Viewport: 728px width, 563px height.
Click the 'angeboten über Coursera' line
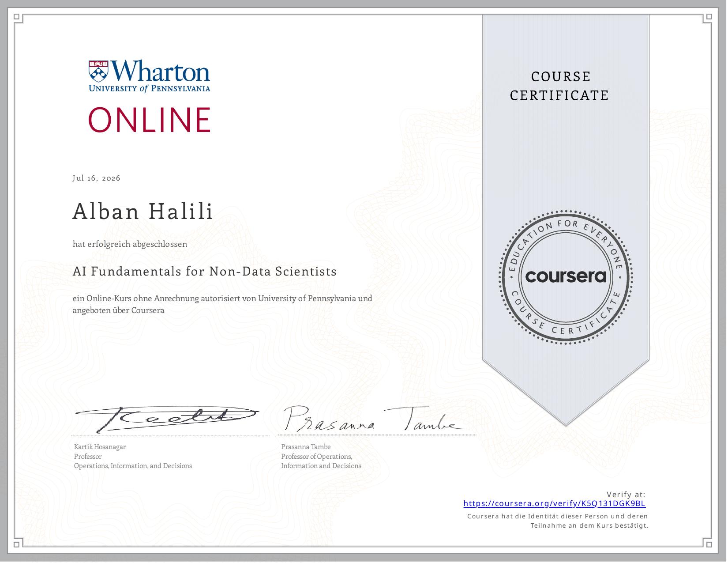[x=118, y=310]
